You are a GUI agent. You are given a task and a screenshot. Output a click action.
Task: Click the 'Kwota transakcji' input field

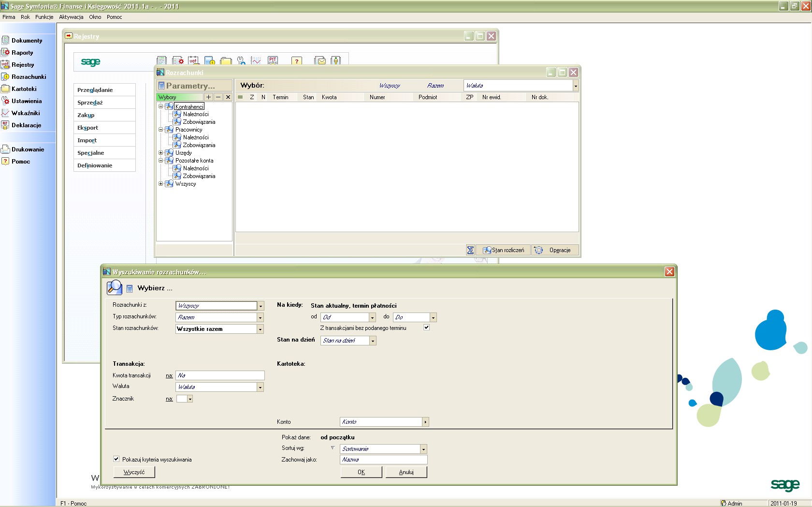click(x=220, y=375)
